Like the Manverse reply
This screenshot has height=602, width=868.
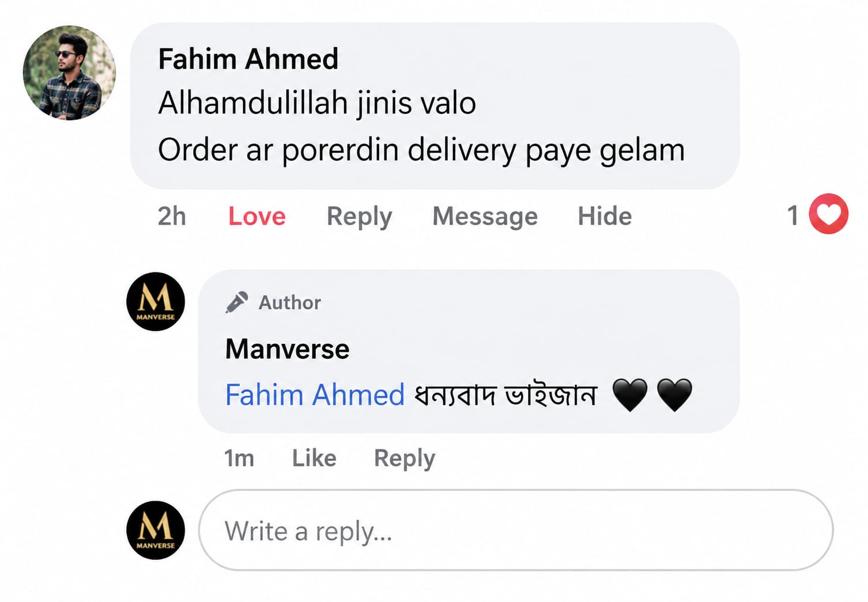pos(314,459)
